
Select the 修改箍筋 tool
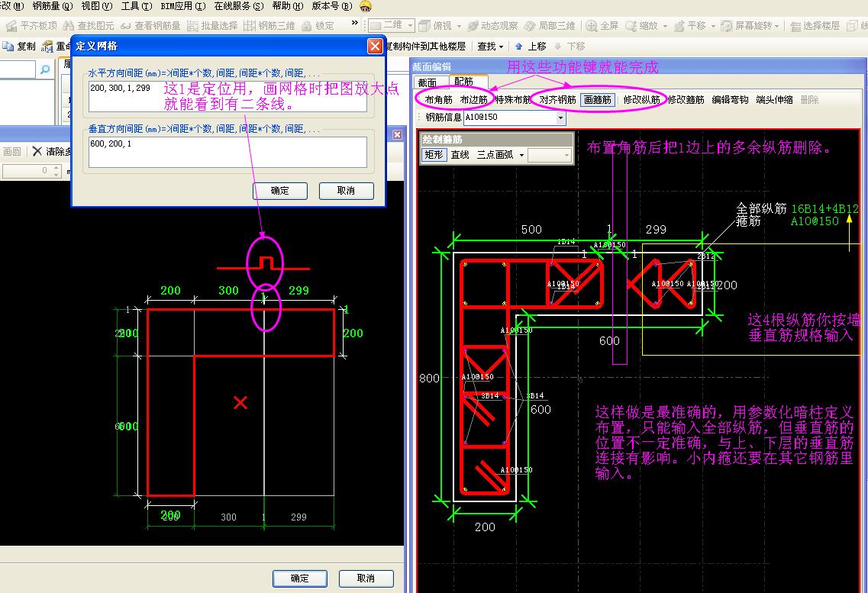click(x=686, y=99)
